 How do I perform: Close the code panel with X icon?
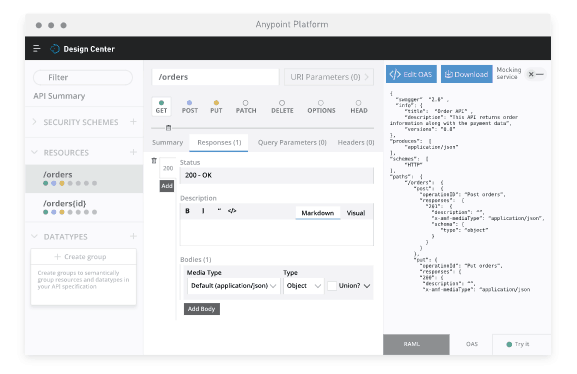pyautogui.click(x=531, y=74)
